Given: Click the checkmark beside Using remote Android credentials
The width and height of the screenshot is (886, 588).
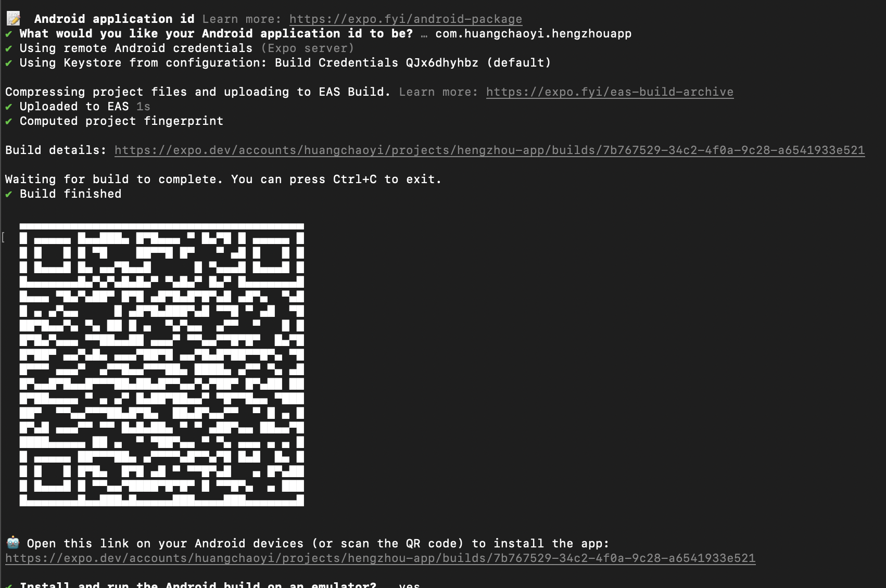Looking at the screenshot, I should 9,48.
